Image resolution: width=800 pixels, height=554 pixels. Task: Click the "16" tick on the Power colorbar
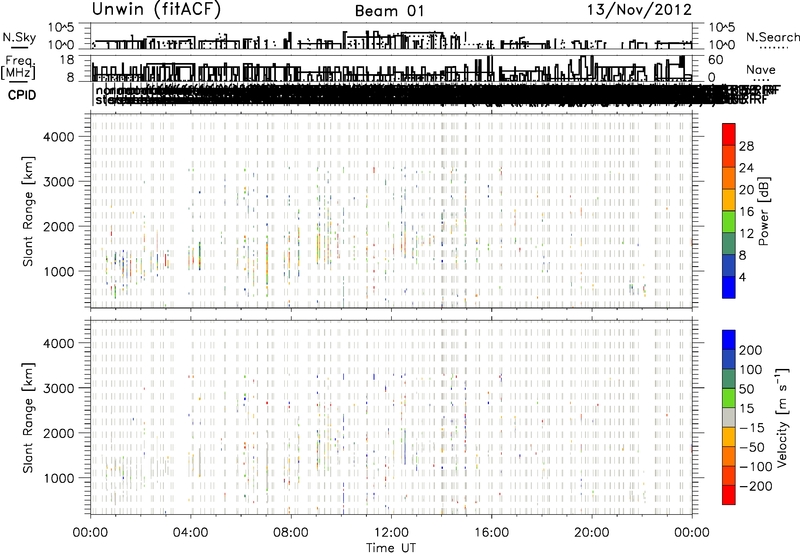click(746, 212)
